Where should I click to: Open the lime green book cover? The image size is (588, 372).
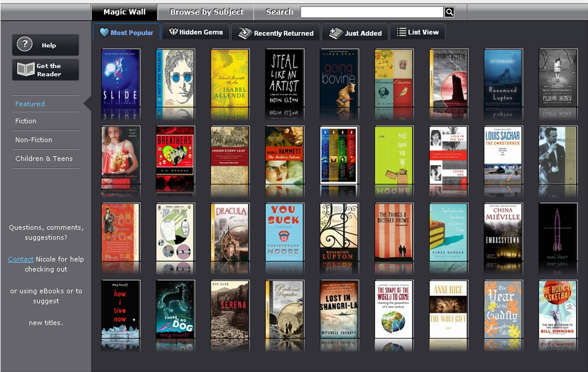[x=394, y=155]
